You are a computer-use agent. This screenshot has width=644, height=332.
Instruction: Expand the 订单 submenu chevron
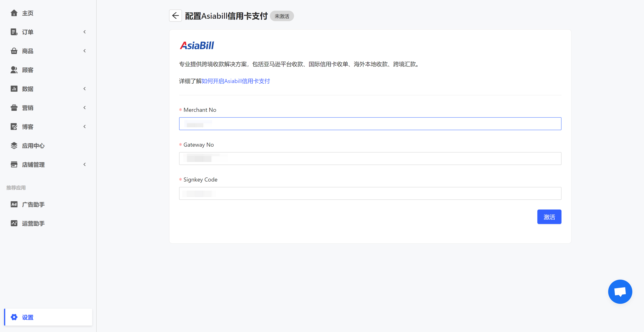(85, 32)
